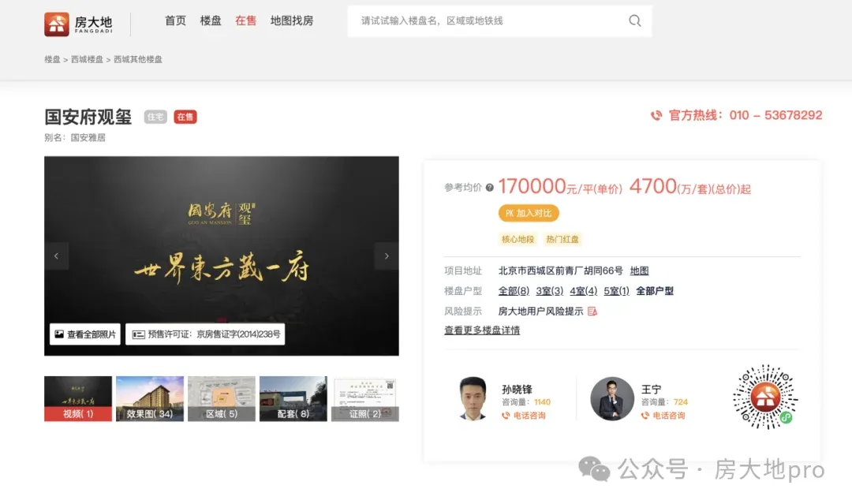Show next image with right arrow
Screen dimensions: 852x504
coord(387,256)
